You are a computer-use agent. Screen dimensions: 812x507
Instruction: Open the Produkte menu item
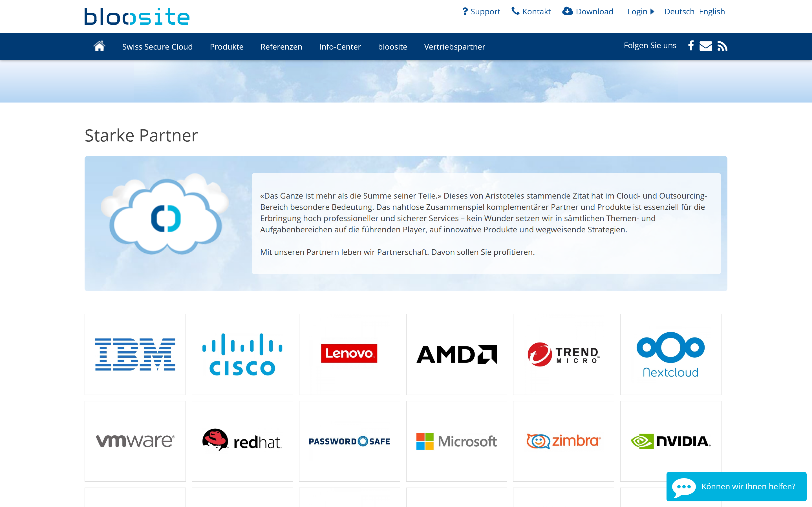tap(226, 46)
